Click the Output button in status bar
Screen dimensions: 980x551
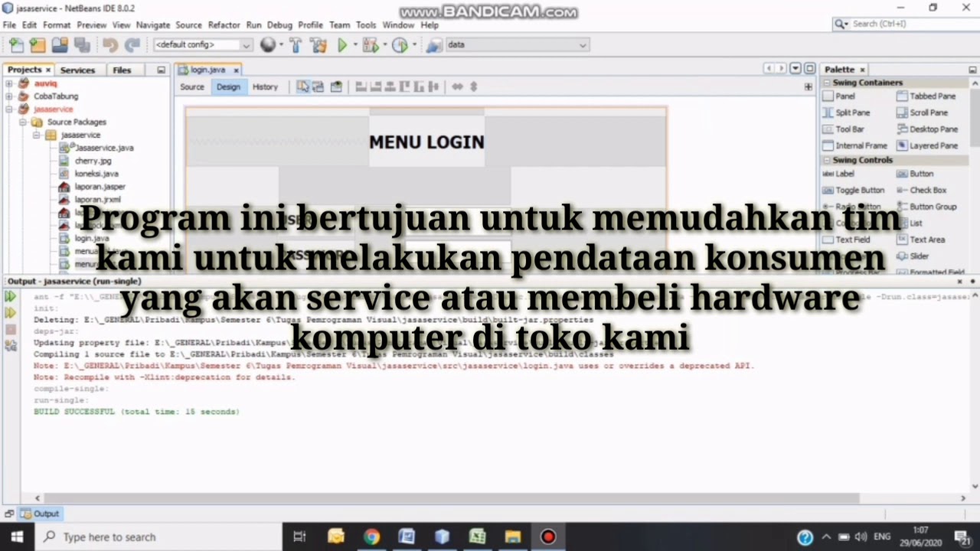coord(40,514)
